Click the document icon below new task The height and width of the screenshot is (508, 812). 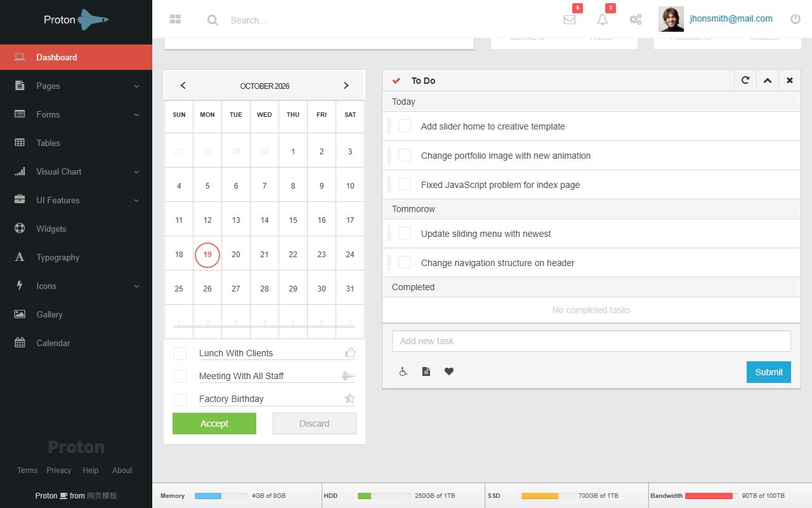point(426,371)
